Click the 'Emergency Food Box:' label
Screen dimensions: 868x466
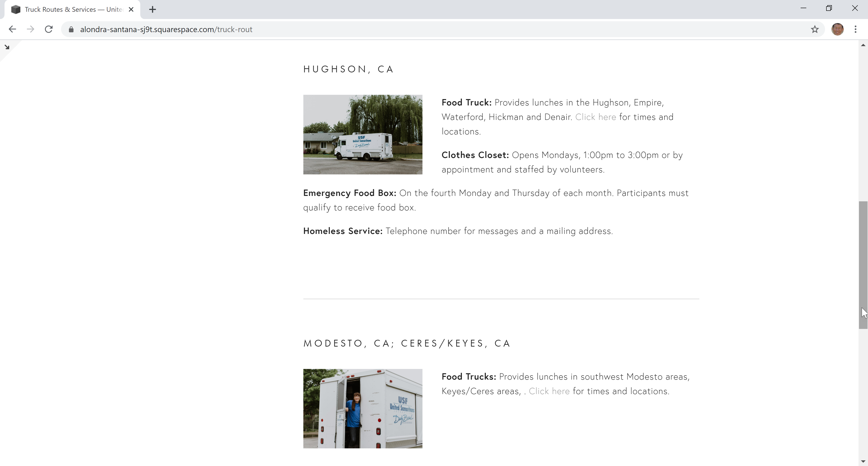tap(350, 193)
